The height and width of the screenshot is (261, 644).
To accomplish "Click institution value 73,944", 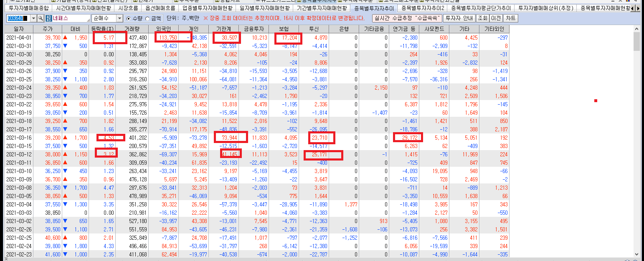I will pos(229,138).
